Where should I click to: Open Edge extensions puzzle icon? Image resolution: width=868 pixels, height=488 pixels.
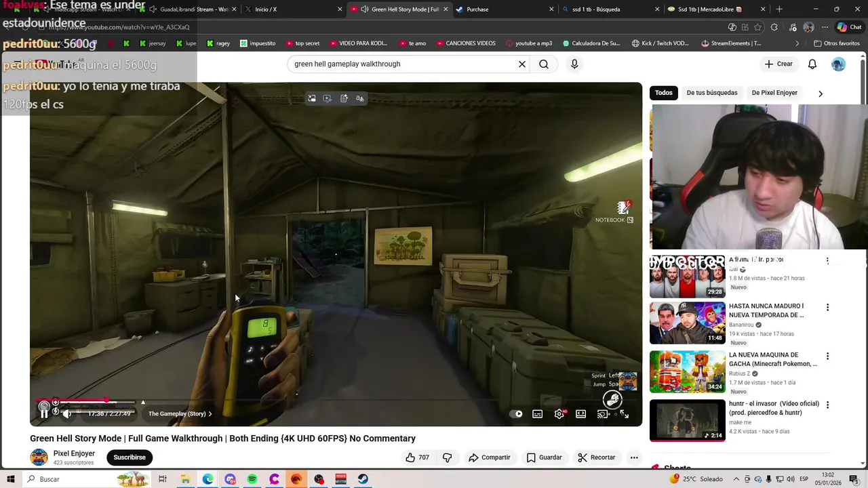[774, 27]
